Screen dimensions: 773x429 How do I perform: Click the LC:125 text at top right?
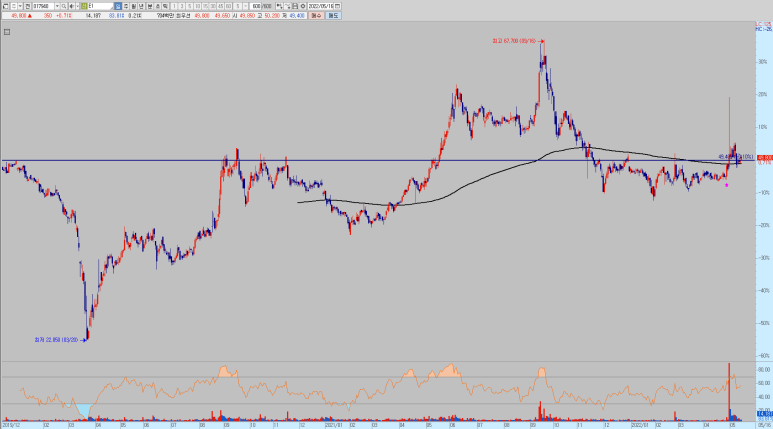tap(764, 24)
